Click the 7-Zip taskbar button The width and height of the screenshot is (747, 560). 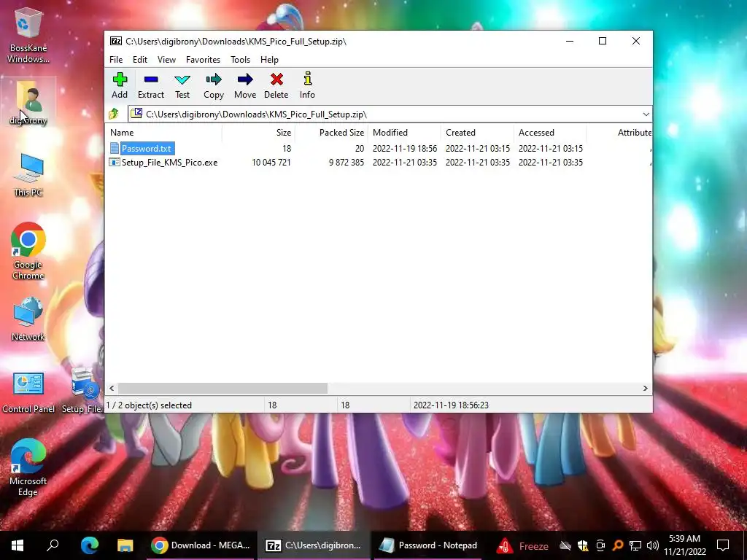[314, 545]
